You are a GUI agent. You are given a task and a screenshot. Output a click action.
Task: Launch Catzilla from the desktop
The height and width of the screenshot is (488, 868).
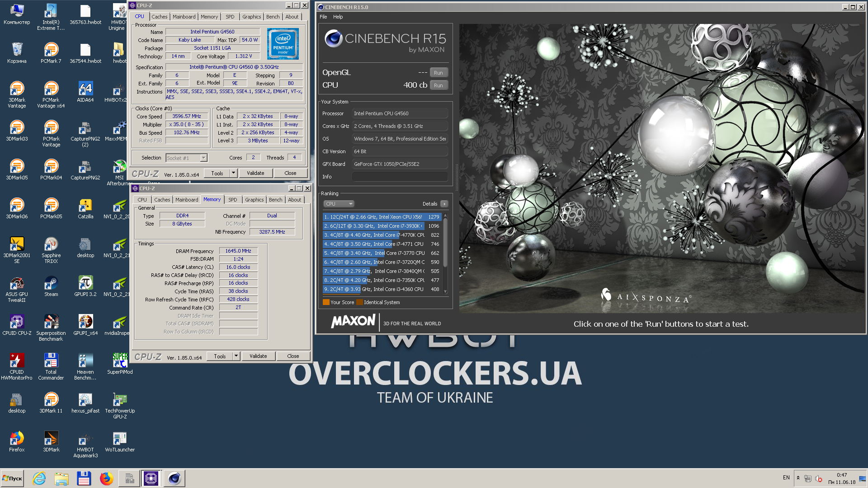(85, 209)
